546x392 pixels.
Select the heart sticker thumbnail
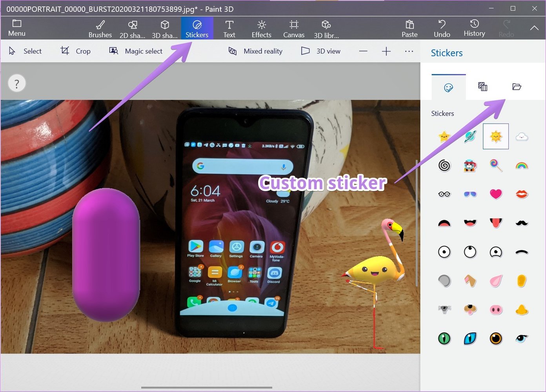496,194
